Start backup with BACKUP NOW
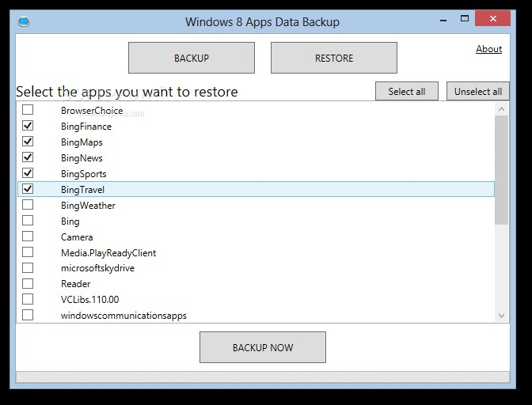This screenshot has width=532, height=405. [x=263, y=347]
